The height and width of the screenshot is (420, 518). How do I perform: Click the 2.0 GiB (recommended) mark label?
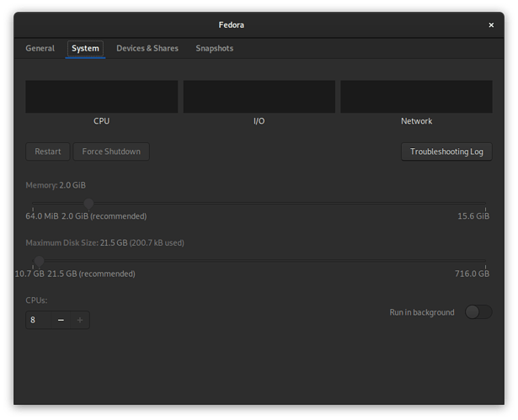pyautogui.click(x=104, y=216)
